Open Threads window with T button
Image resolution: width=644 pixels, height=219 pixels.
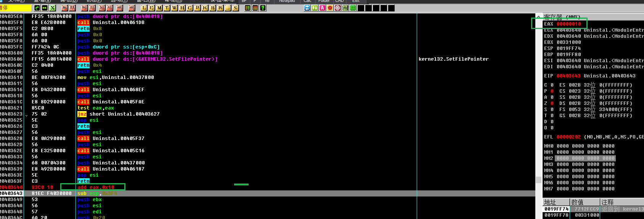click(167, 8)
